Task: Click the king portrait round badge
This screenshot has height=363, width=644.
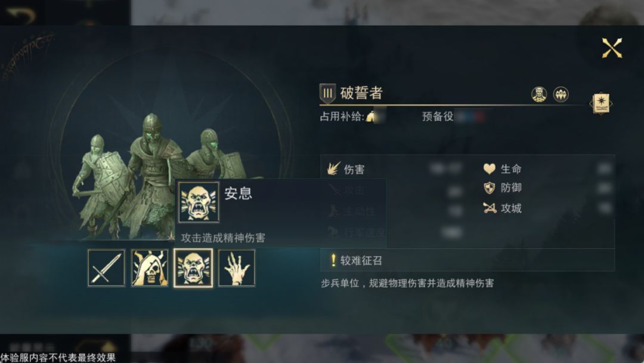Action: click(x=539, y=94)
